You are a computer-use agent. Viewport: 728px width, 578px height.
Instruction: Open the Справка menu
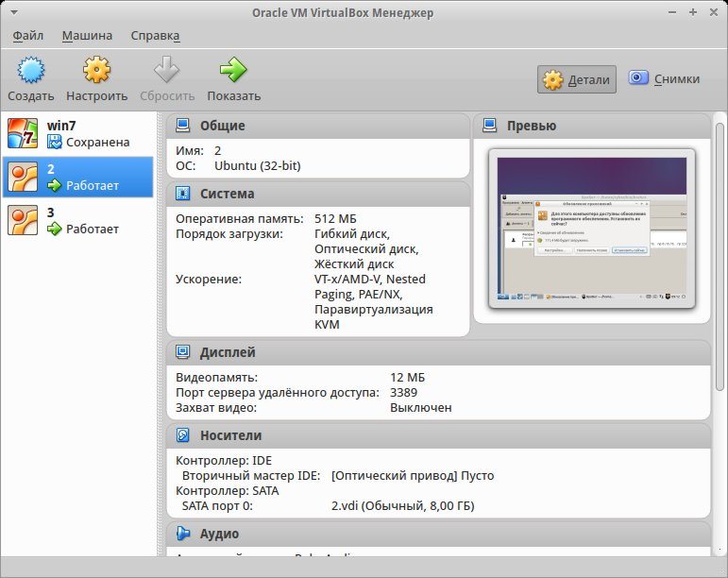[x=155, y=35]
